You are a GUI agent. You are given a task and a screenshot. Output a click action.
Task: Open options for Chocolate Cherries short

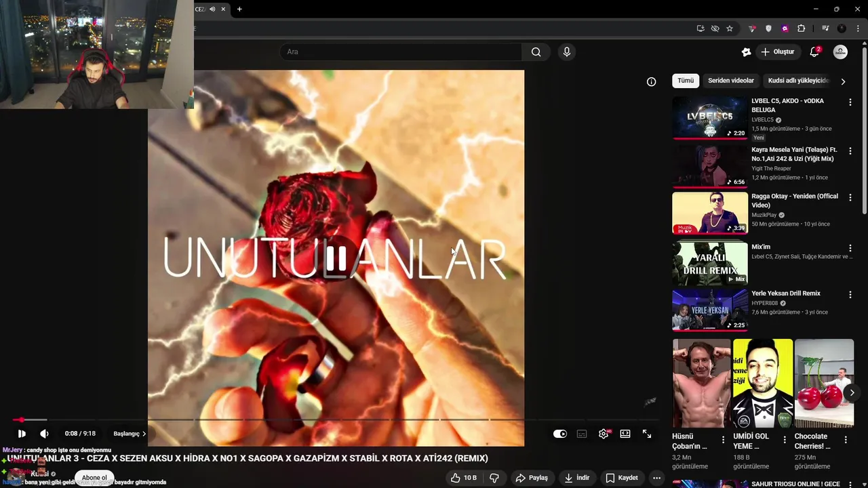pos(846,440)
